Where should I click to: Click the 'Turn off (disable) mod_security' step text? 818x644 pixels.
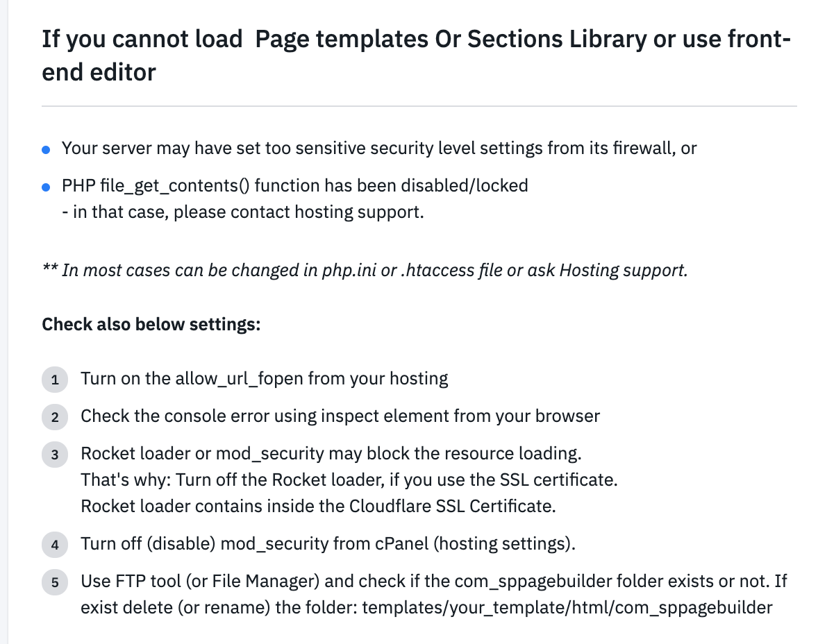[328, 543]
